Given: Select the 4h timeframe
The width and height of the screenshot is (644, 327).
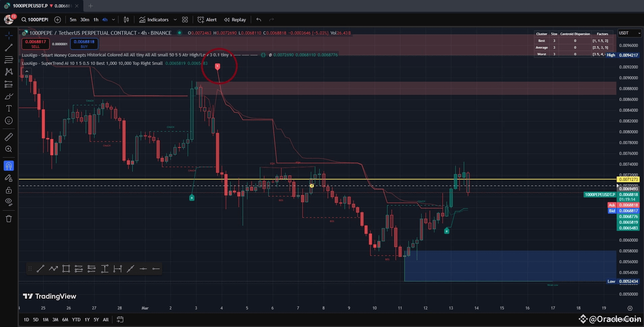Looking at the screenshot, I should point(105,20).
